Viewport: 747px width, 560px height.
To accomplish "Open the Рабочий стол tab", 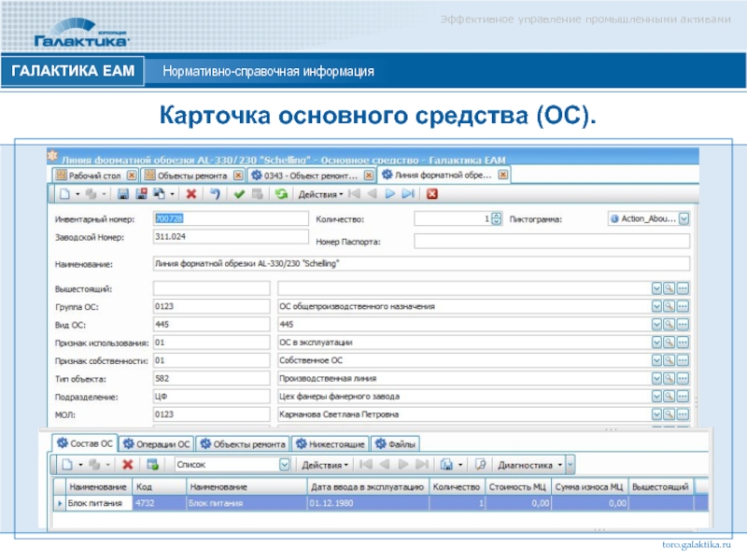I will click(x=95, y=175).
